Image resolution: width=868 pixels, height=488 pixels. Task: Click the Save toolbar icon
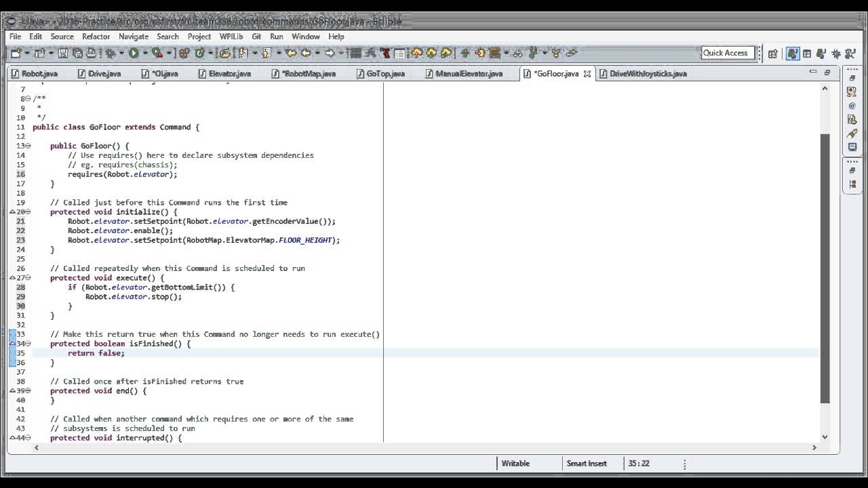tap(62, 53)
